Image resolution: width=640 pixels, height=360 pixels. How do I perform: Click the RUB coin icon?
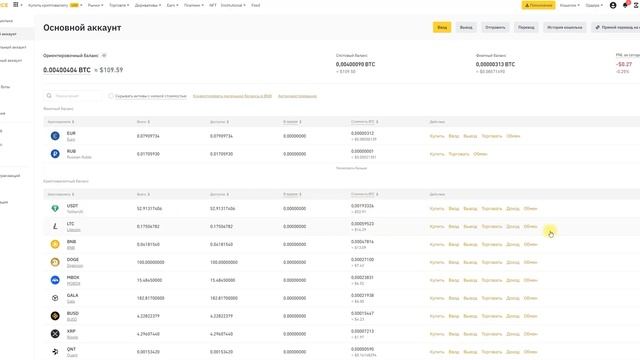(55, 154)
